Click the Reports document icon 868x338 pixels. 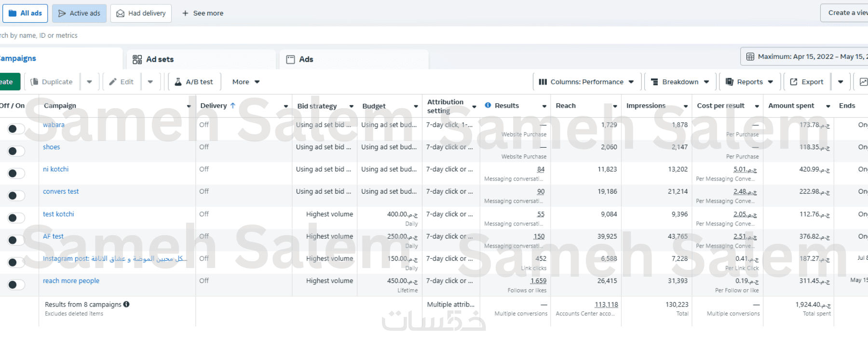click(x=730, y=82)
